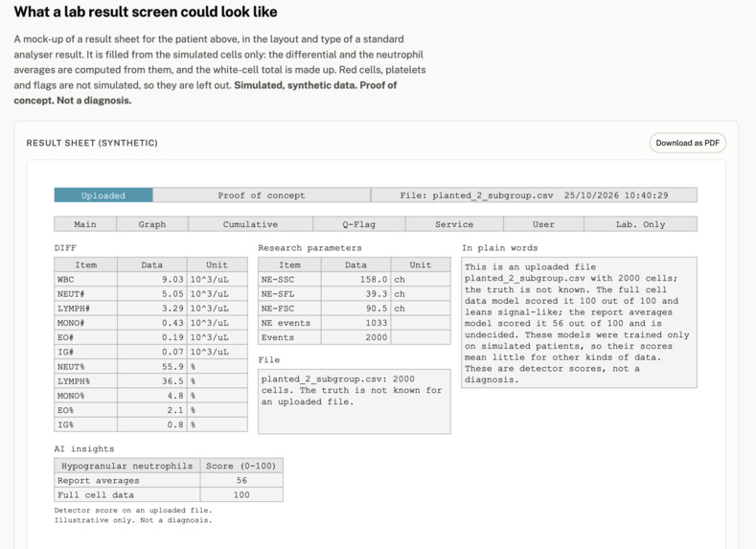Click the EO# value 0.19
756x549 pixels.
coord(152,337)
